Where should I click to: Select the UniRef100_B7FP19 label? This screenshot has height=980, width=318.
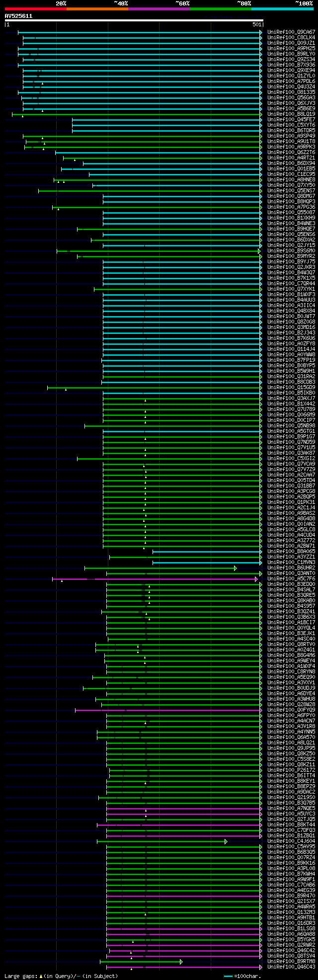point(291,360)
